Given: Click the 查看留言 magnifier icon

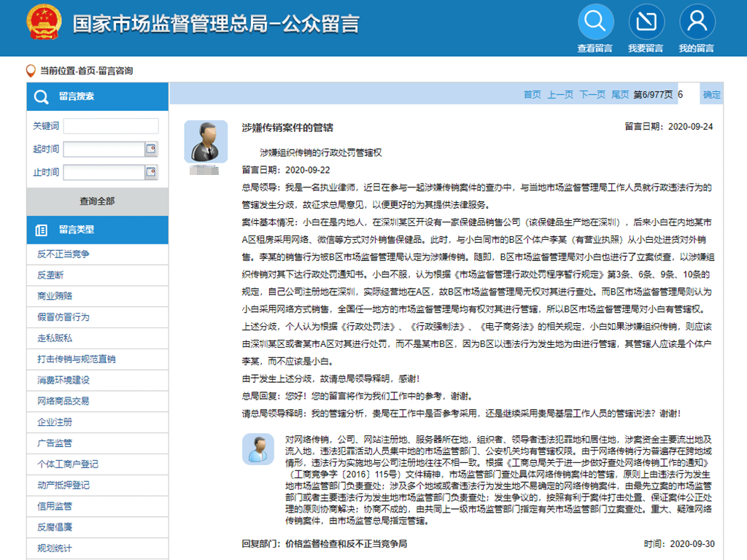Looking at the screenshot, I should point(595,22).
